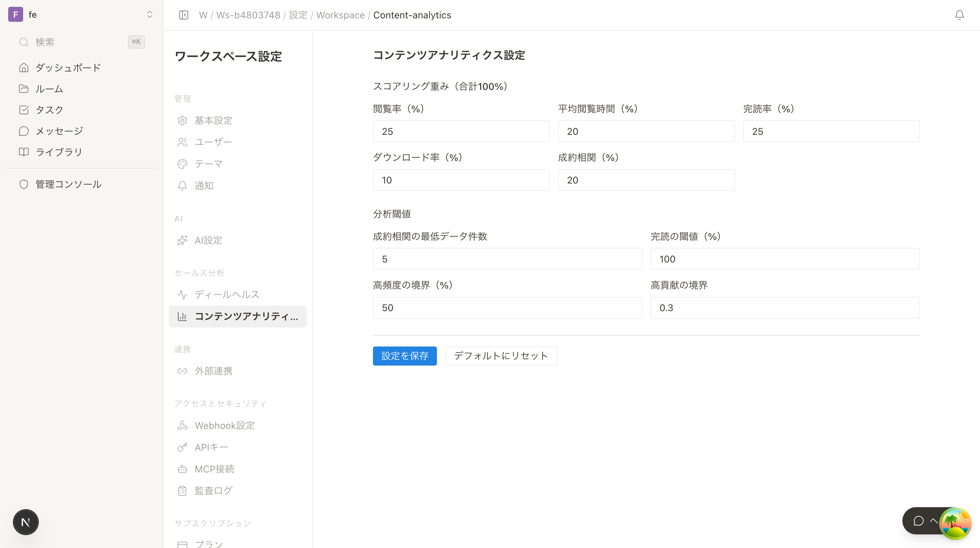The height and width of the screenshot is (548, 980).
Task: Click the Ws-b4803748 breadcrumb link
Action: pyautogui.click(x=248, y=15)
